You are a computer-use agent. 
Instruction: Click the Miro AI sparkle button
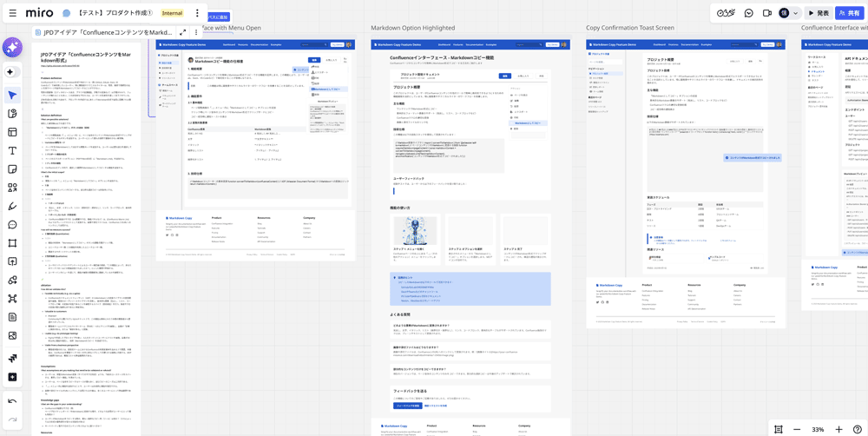(12, 47)
